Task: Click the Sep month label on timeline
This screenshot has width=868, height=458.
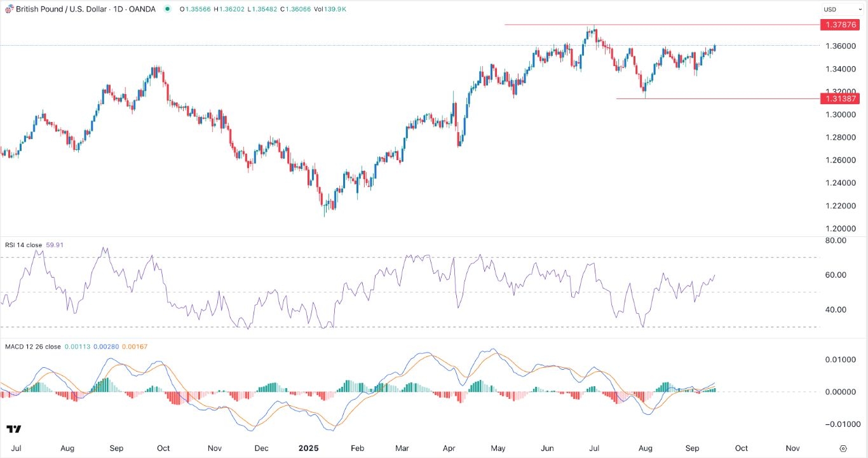Action: point(693,448)
